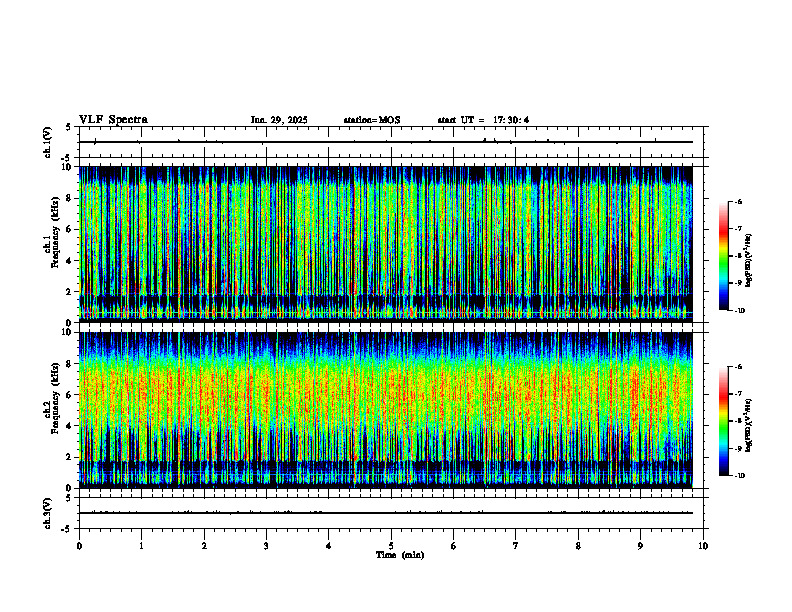Click the "-6" label on ch.2 color bar

pos(739,367)
